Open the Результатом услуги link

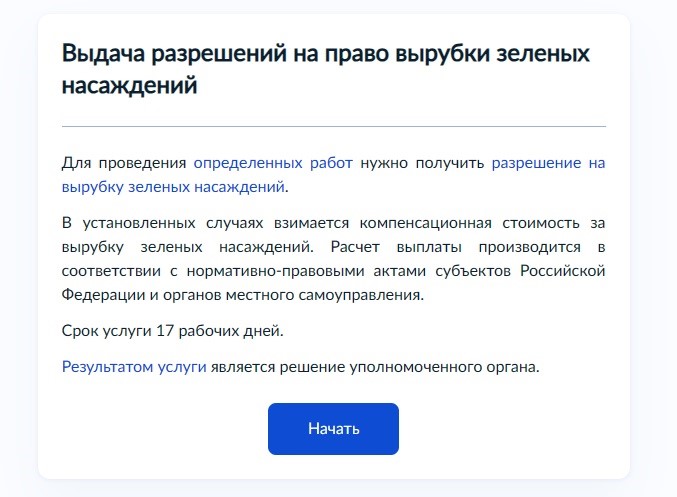tap(134, 367)
